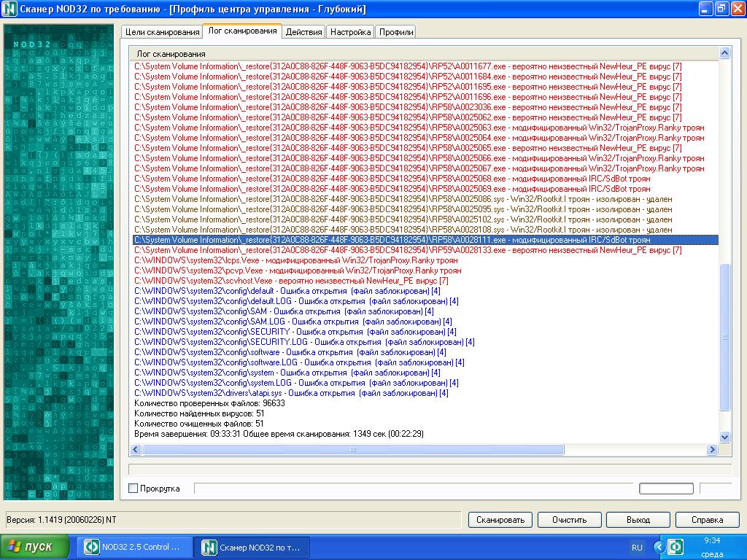
Task: Click the horizontal scrollbar left arrow
Action: click(136, 449)
